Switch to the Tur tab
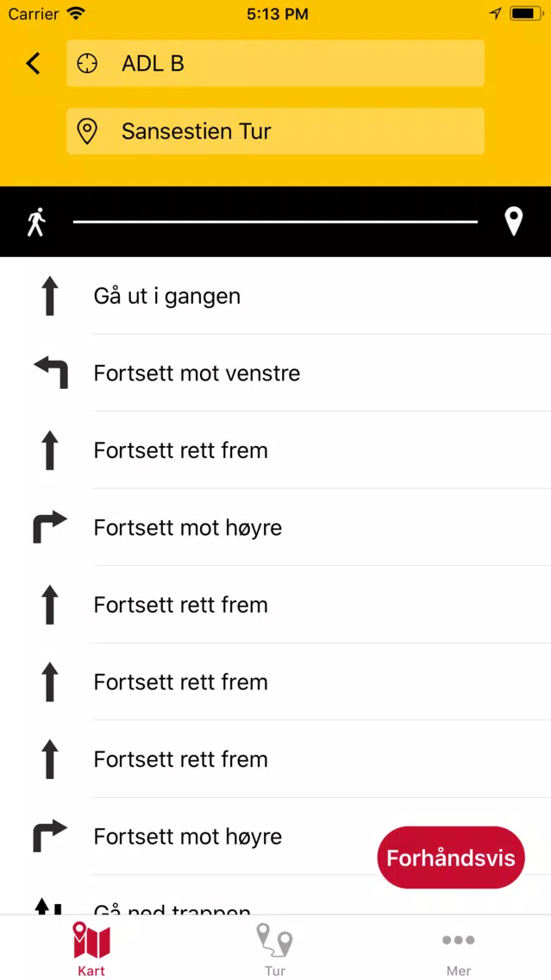 point(275,949)
